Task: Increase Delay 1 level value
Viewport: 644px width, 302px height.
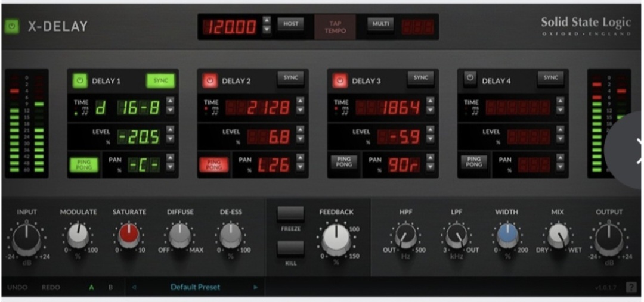Action: pos(170,130)
